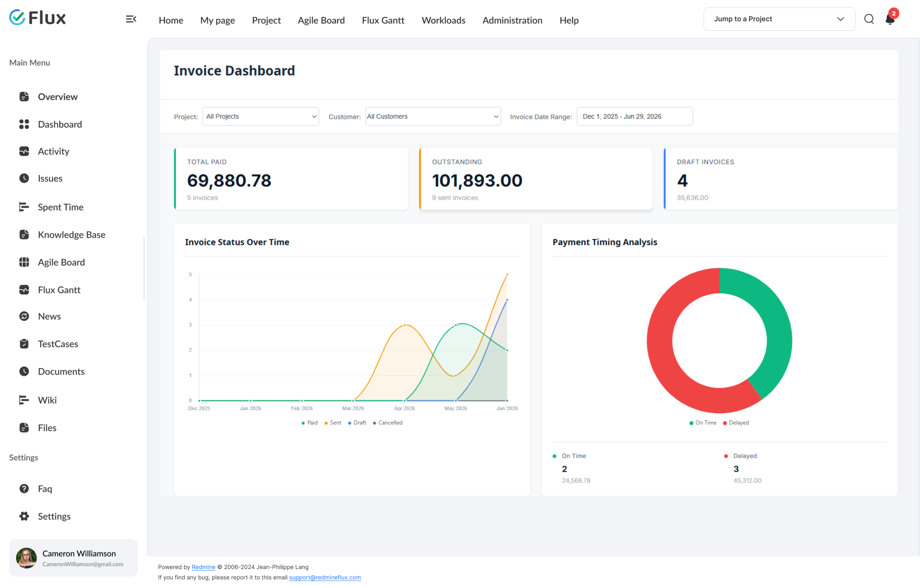Screen dimensions: 920x588
Task: Expand the Jump to a Project dropdown
Action: [x=779, y=19]
